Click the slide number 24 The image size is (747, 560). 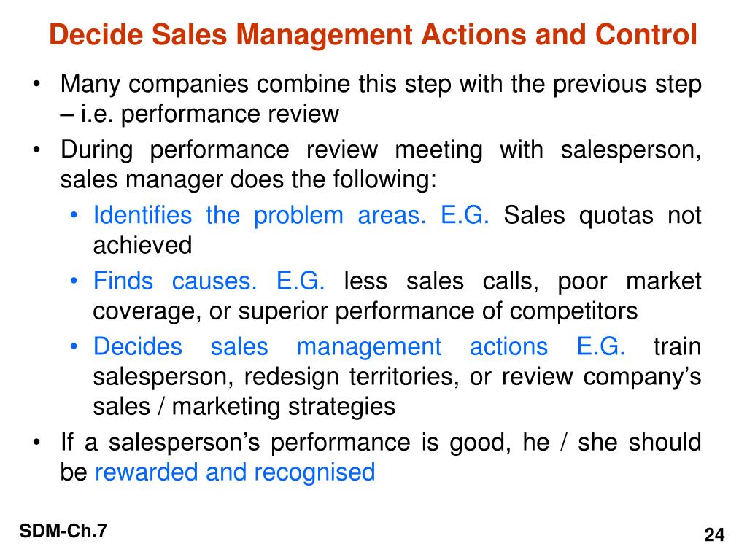point(714,534)
